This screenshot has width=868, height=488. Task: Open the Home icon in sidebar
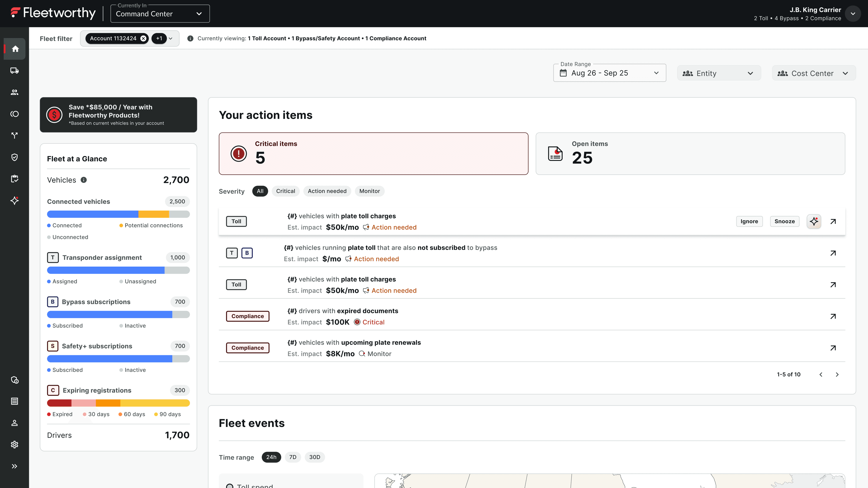coord(15,49)
